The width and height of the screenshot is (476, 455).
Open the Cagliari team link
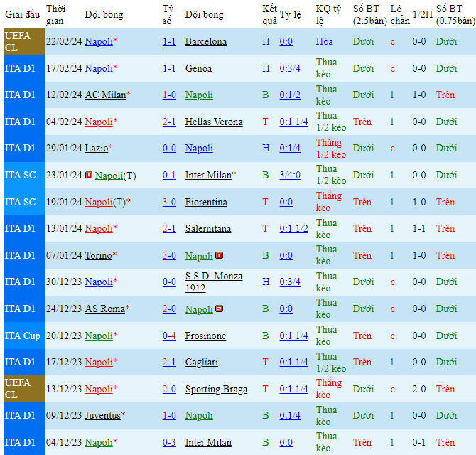[201, 363]
